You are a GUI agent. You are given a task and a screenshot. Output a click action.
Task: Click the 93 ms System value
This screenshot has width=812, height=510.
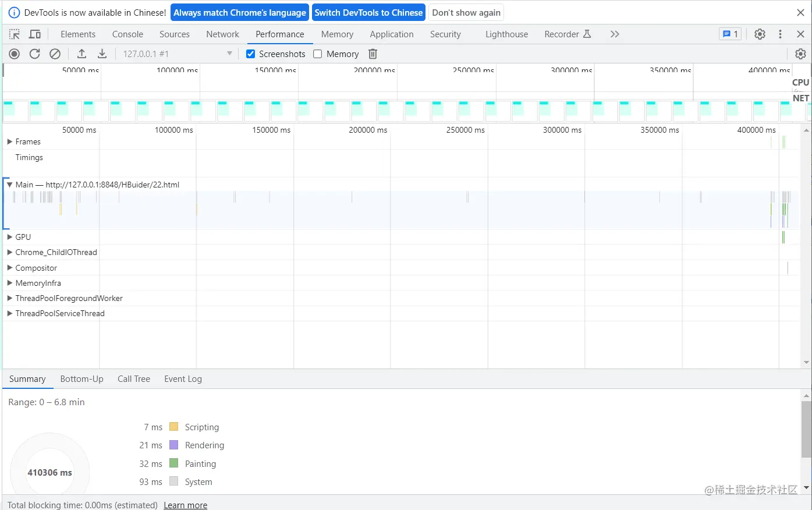[x=151, y=481]
